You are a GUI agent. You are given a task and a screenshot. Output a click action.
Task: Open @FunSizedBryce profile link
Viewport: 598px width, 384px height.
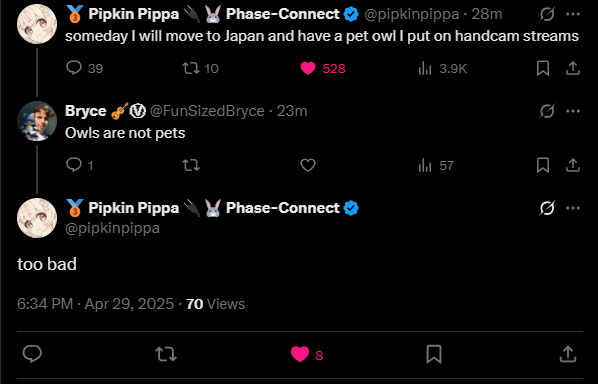point(207,111)
